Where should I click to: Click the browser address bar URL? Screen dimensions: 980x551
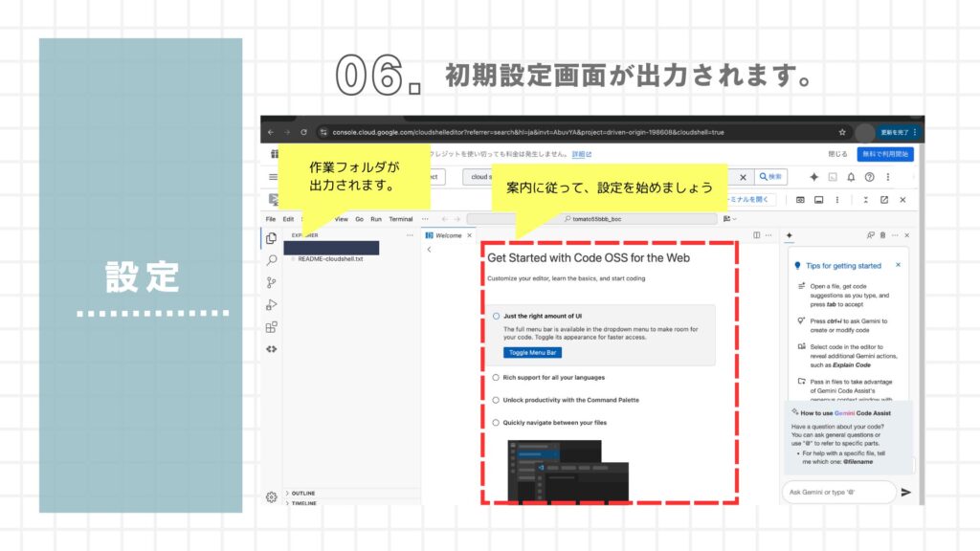(528, 132)
